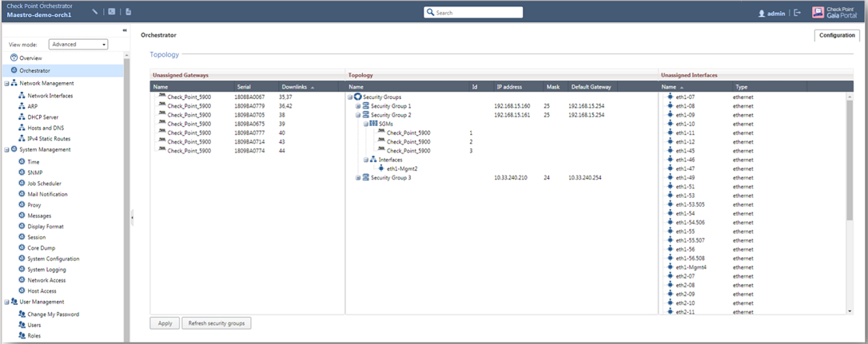
Task: Click the Security Group 1 server icon
Action: pos(366,105)
